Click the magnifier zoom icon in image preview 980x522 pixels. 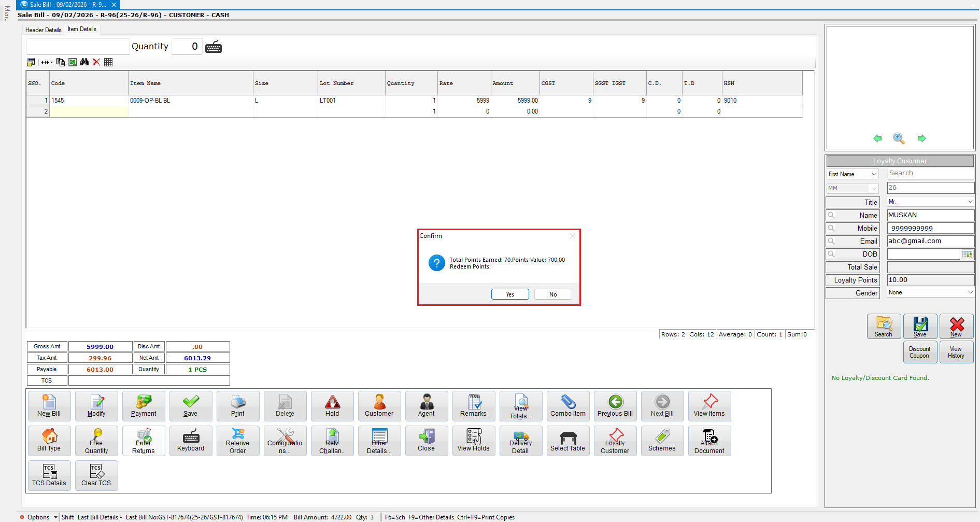(x=899, y=138)
